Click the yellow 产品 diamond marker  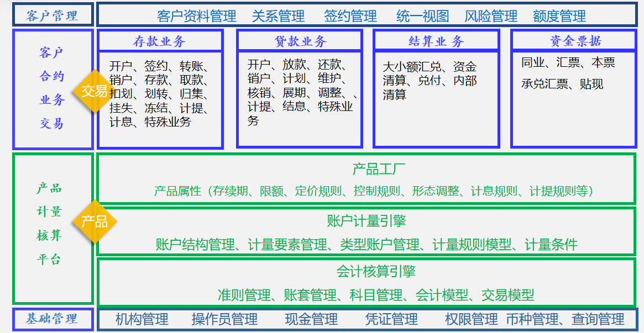pos(94,221)
